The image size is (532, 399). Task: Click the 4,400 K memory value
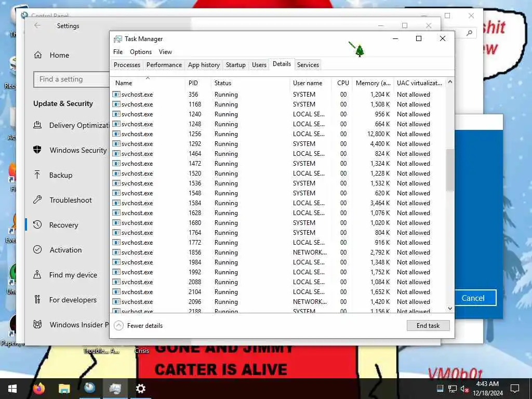[x=380, y=144]
